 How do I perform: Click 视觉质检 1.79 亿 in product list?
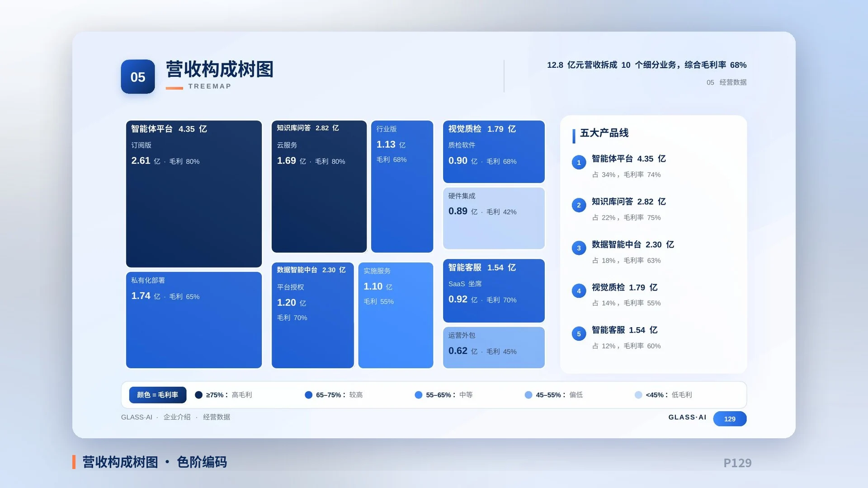pos(624,287)
